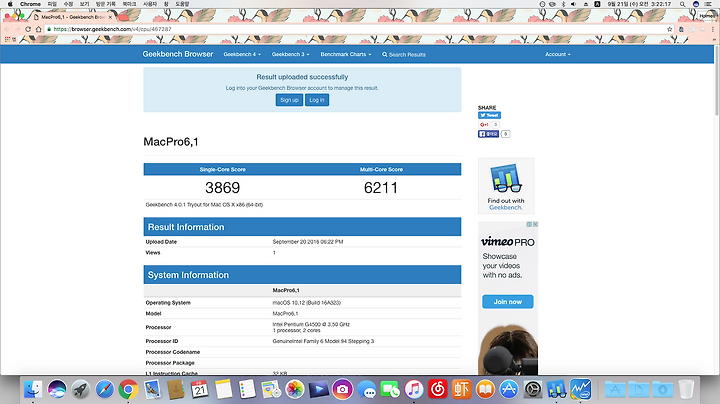Open the Chrome menu in menu bar
Viewport: 720px width, 404px height.
[30, 4]
